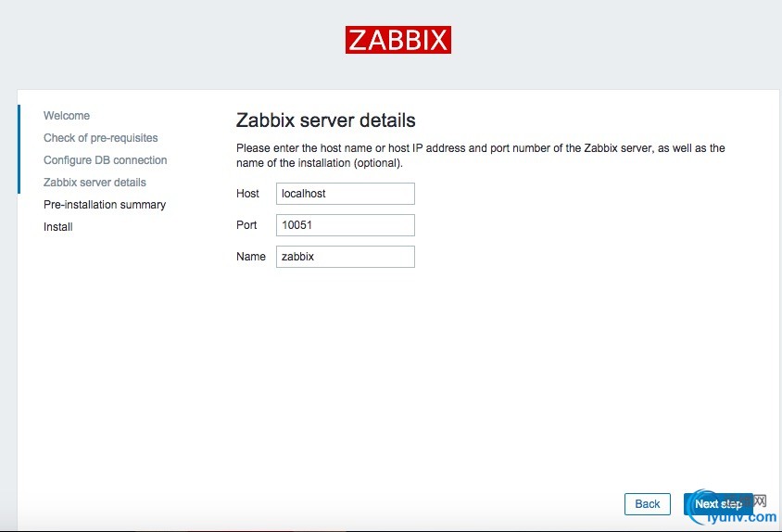Focus the Host input field
This screenshot has width=782, height=532.
point(345,194)
